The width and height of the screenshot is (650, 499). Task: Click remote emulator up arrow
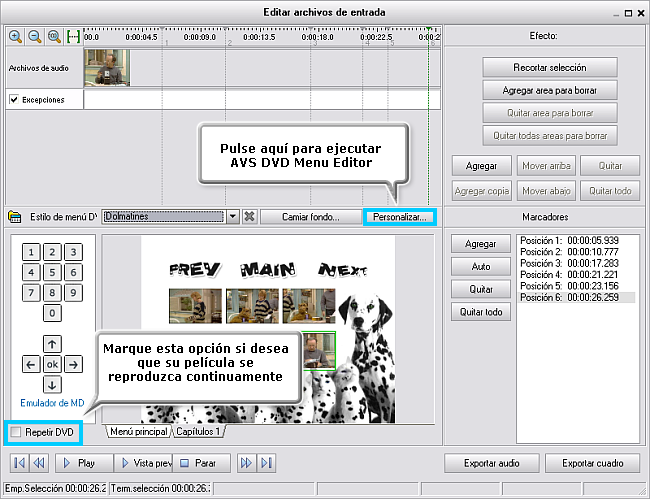click(x=52, y=344)
